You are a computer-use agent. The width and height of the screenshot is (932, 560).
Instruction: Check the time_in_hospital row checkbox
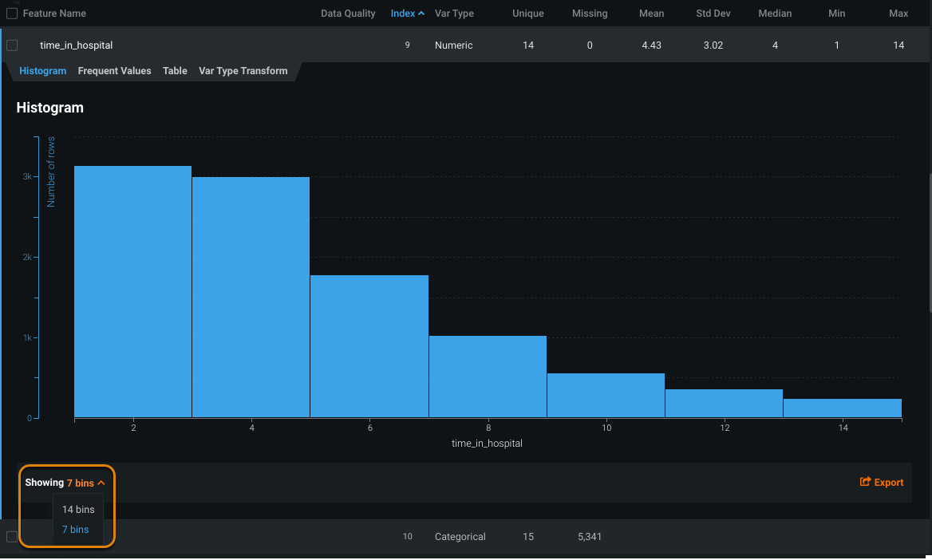pyautogui.click(x=12, y=45)
